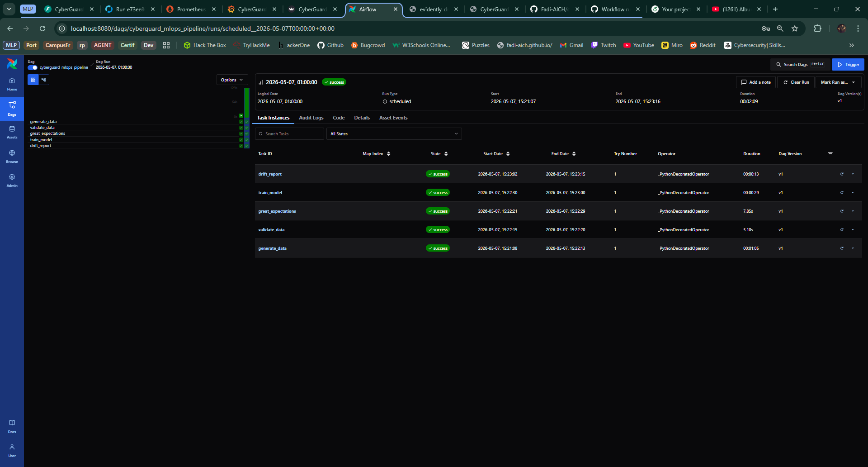Select validate_data in the grid task list
The image size is (868, 467).
[x=42, y=128]
